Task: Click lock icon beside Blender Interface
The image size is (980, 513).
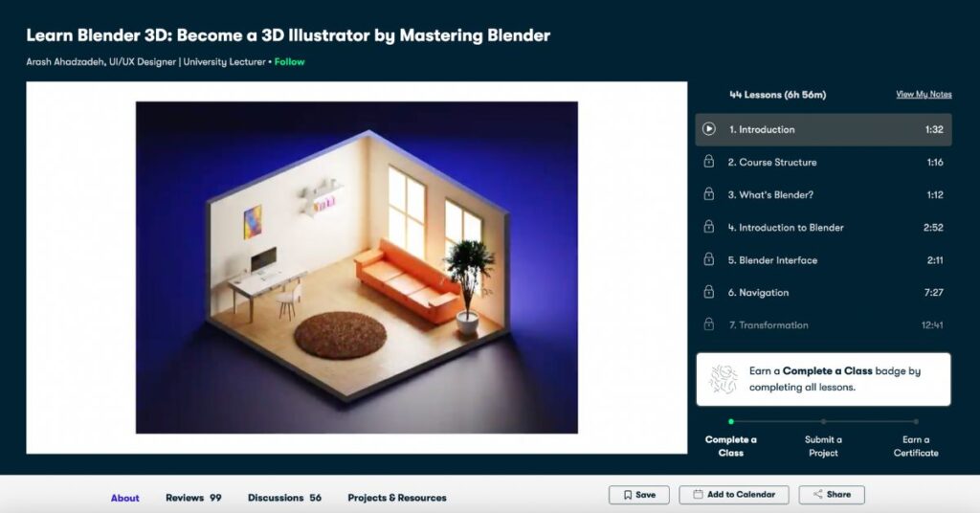Action: [709, 259]
